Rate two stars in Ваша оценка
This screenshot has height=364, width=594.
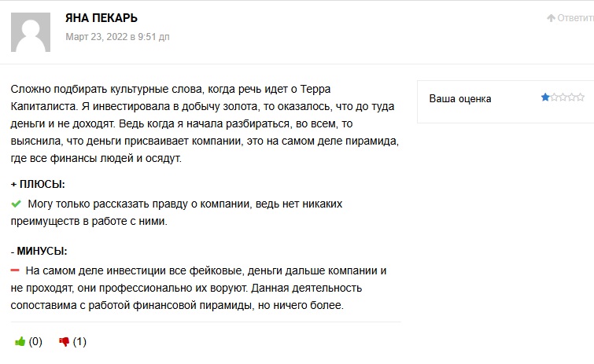[554, 98]
